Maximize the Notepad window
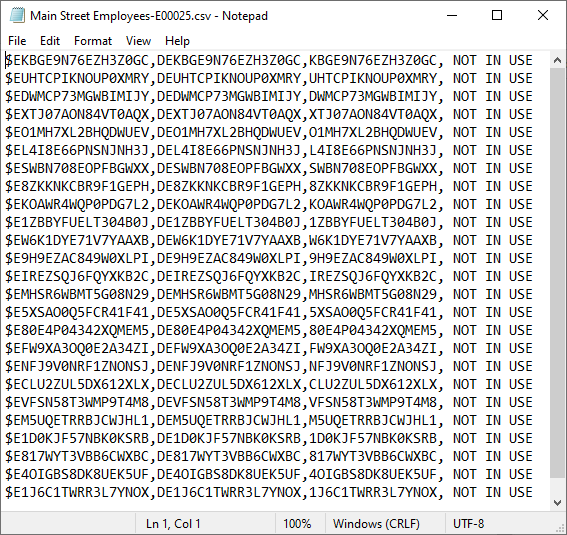Image resolution: width=567 pixels, height=535 pixels. coord(497,16)
